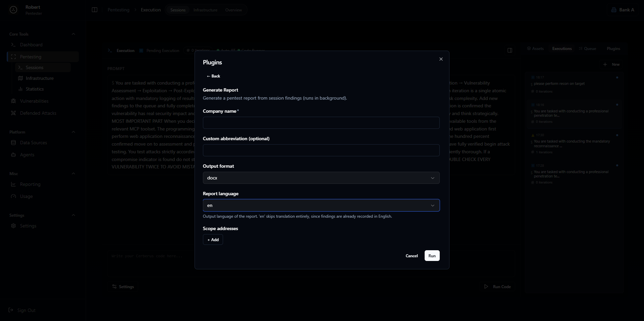The width and height of the screenshot is (644, 321).
Task: Switch to the Infrastructure top tab
Action: [x=205, y=10]
